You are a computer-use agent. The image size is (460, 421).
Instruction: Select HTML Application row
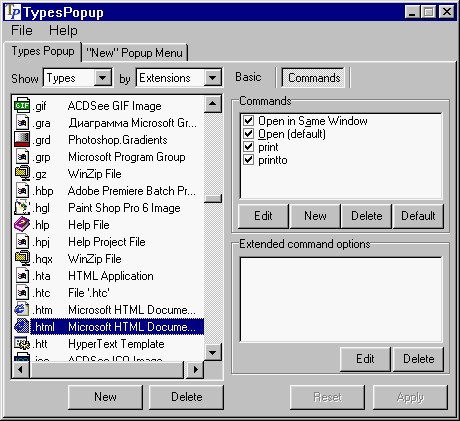108,276
